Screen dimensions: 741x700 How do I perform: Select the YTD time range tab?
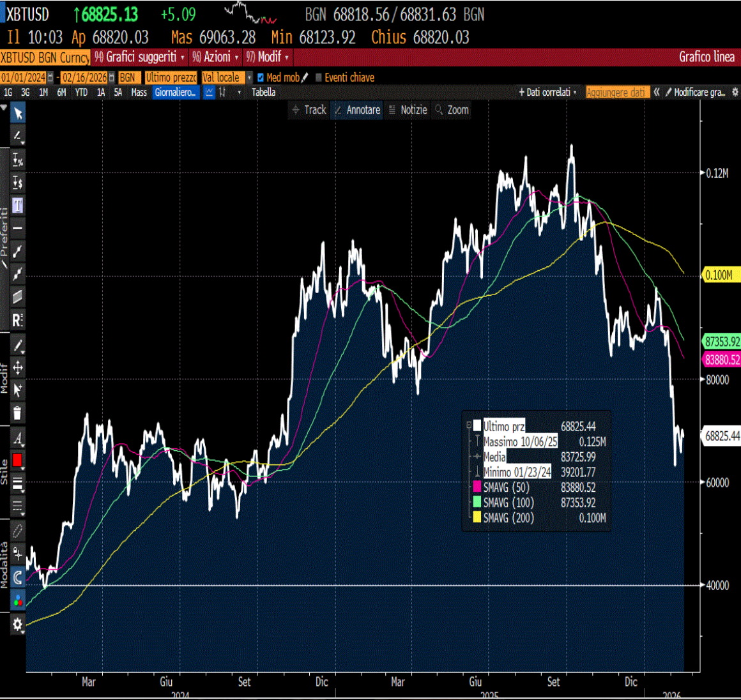(81, 92)
